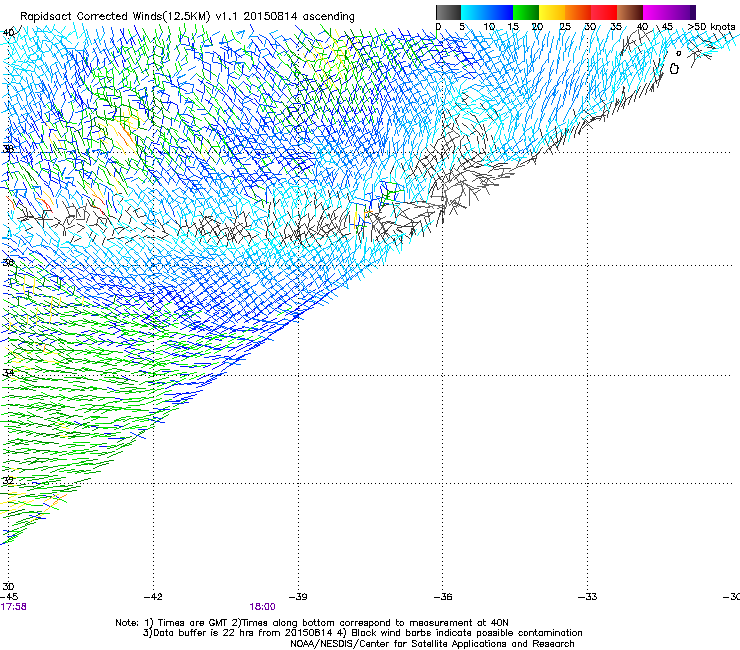The image size is (740, 650).
Task: Click the -39 longitude axis label
Action: (298, 597)
